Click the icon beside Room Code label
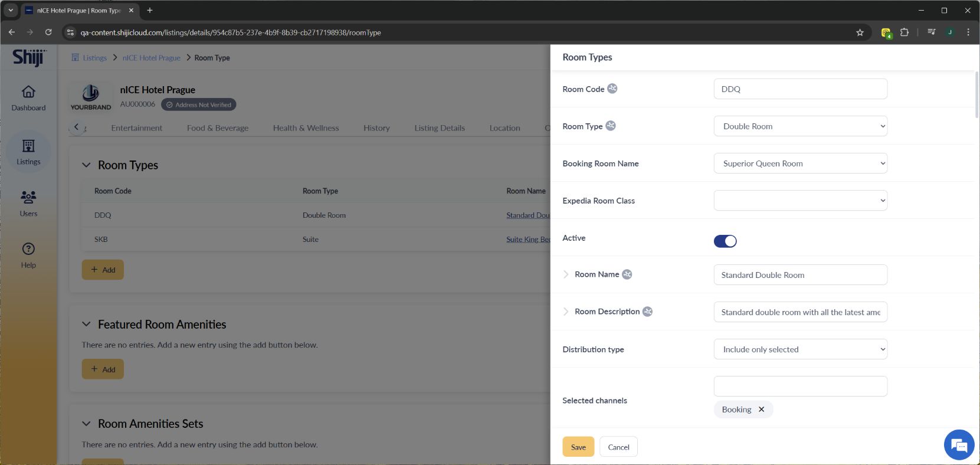This screenshot has height=465, width=980. [612, 89]
